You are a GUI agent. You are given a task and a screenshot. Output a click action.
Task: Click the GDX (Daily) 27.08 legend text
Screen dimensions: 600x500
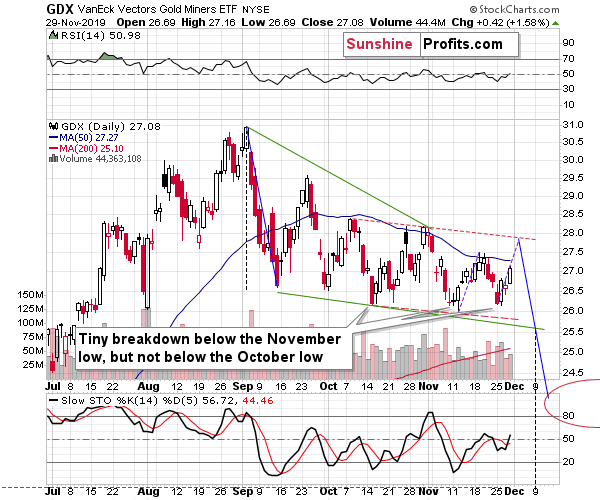[111, 126]
